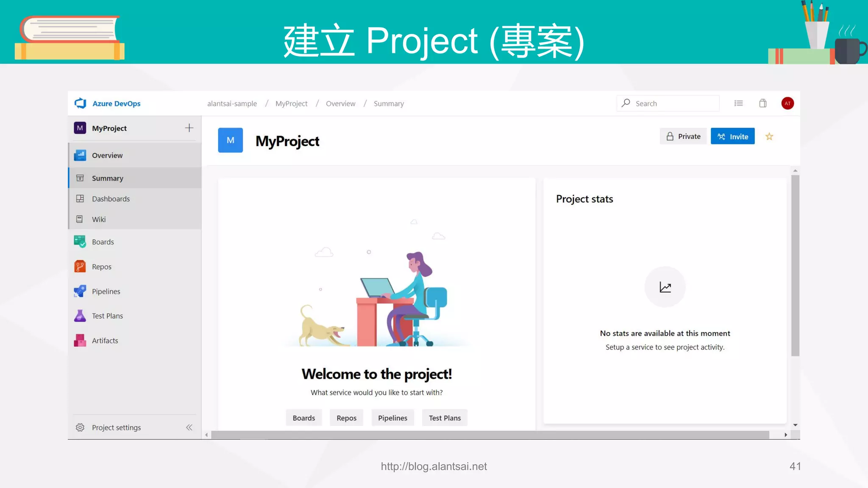Start with the Boards service button
Screen dimensions: 868x488
(x=304, y=418)
